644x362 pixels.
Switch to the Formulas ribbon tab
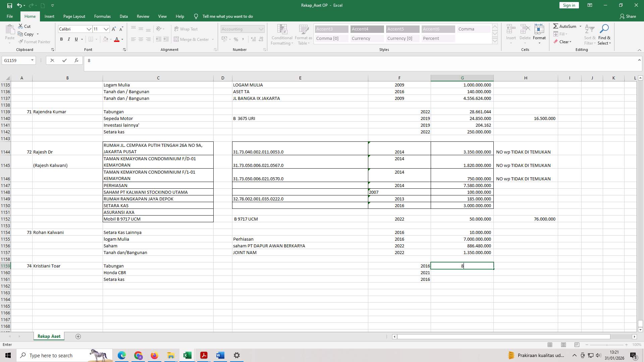(102, 16)
